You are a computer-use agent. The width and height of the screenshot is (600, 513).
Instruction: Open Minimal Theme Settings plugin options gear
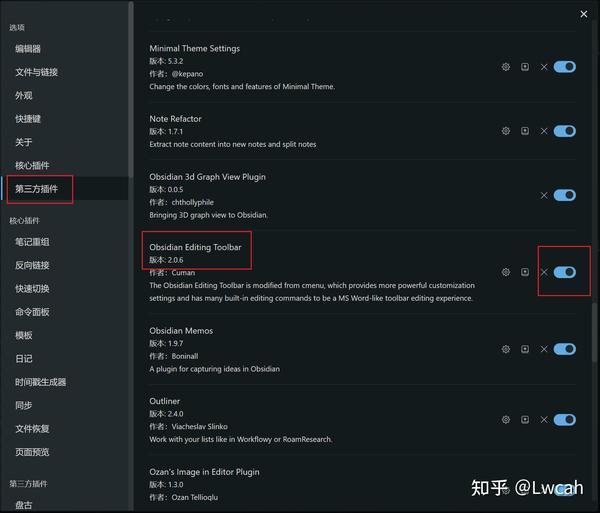pyautogui.click(x=505, y=67)
